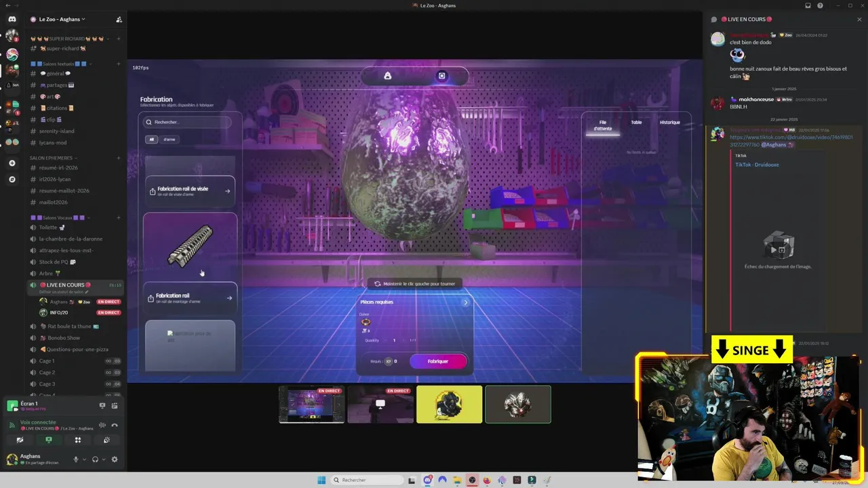The width and height of the screenshot is (868, 488).
Task: Click the Windows taskbar Rechercher search box
Action: pos(367,480)
